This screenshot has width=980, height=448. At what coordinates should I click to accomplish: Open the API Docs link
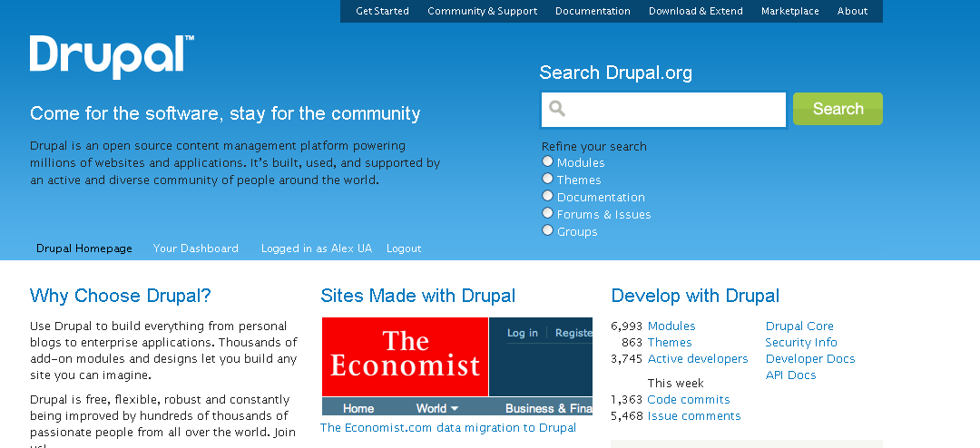pyautogui.click(x=790, y=375)
